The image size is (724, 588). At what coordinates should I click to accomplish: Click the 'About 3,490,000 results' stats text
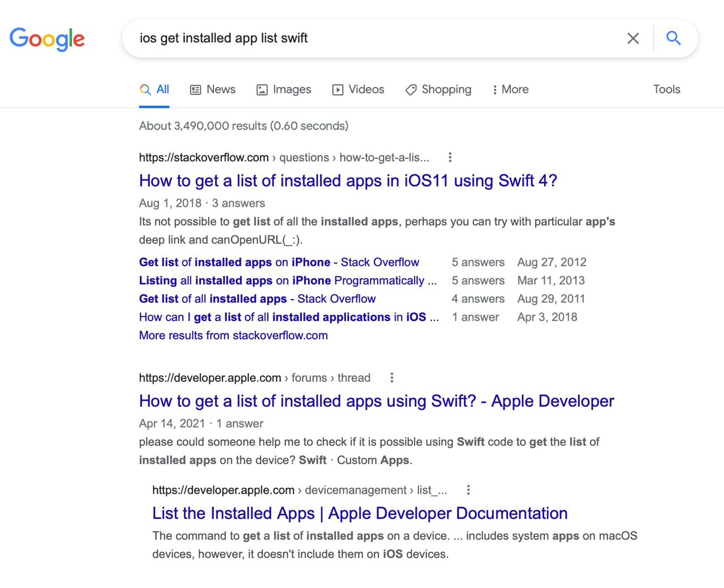[x=243, y=126]
